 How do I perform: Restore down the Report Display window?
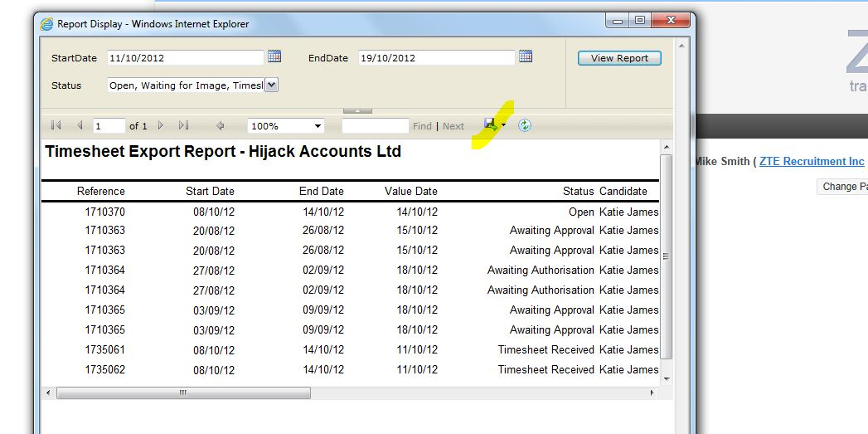tap(640, 21)
